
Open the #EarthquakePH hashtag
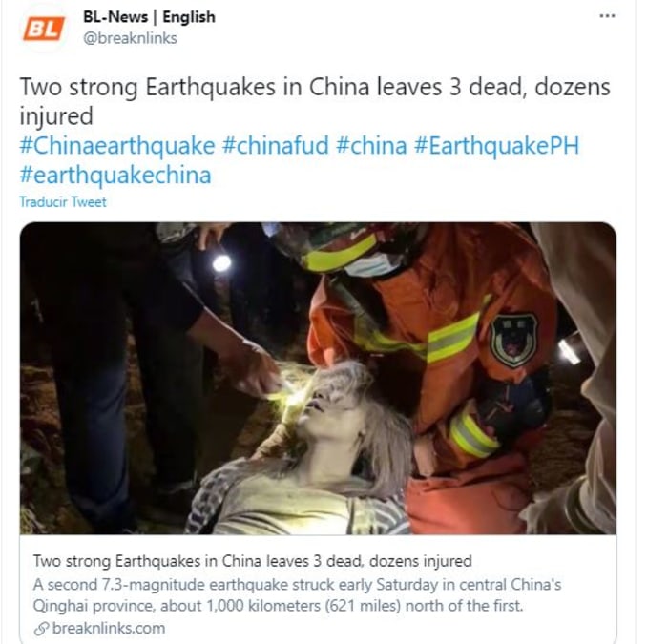pos(496,146)
